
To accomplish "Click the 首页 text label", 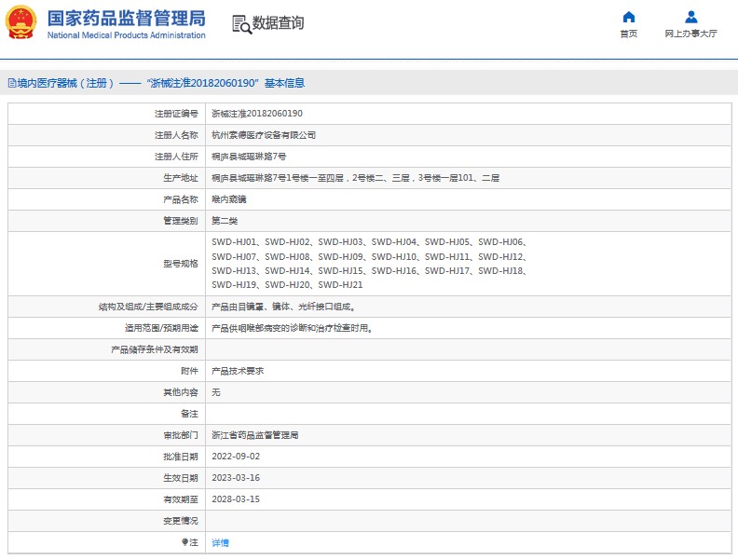I will [628, 34].
